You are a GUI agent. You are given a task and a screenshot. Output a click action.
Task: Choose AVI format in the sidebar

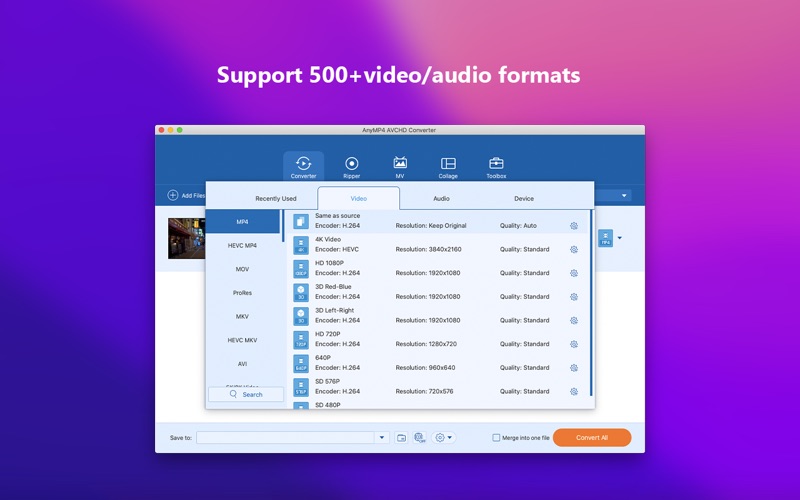coord(242,364)
